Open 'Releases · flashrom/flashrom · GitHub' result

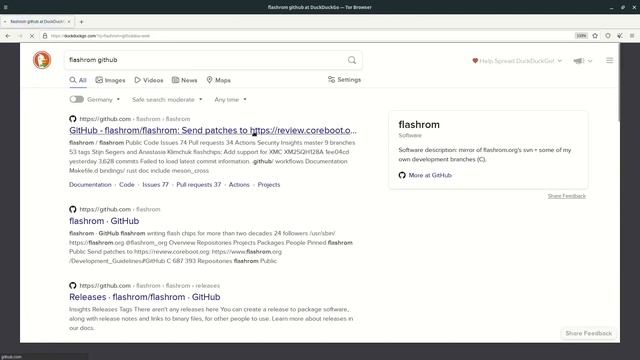(144, 297)
